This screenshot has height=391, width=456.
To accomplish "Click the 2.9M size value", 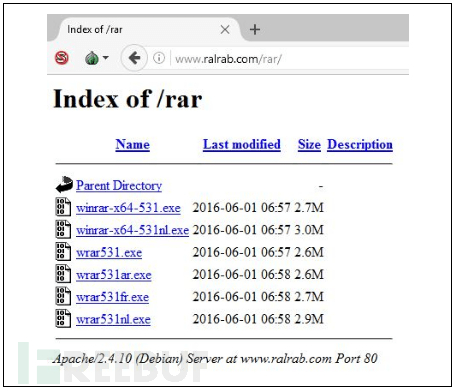I will 309,319.
